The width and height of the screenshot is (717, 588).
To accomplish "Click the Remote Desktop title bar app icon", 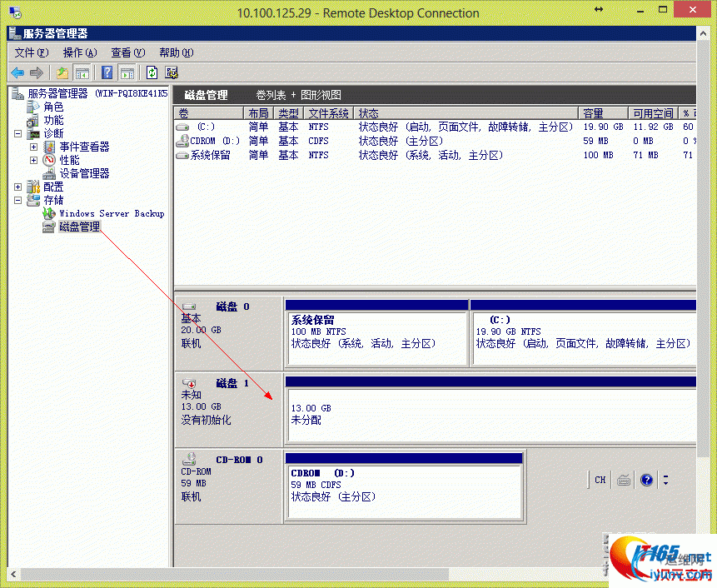I will (x=16, y=12).
